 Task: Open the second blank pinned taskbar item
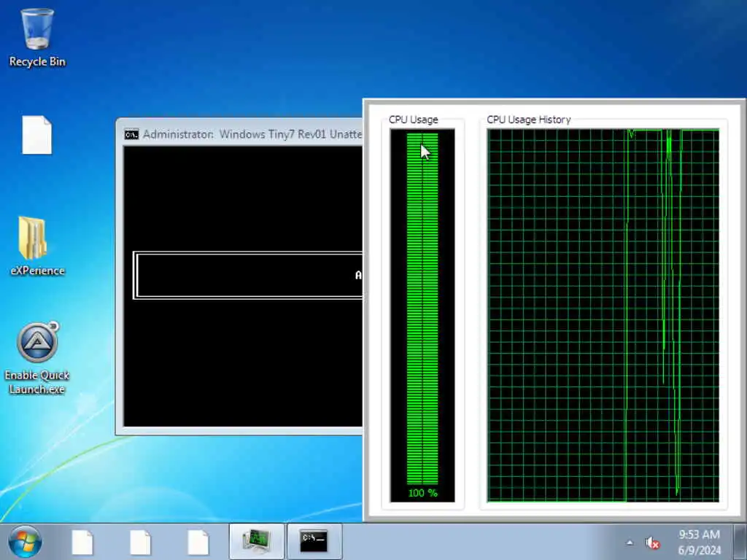140,542
